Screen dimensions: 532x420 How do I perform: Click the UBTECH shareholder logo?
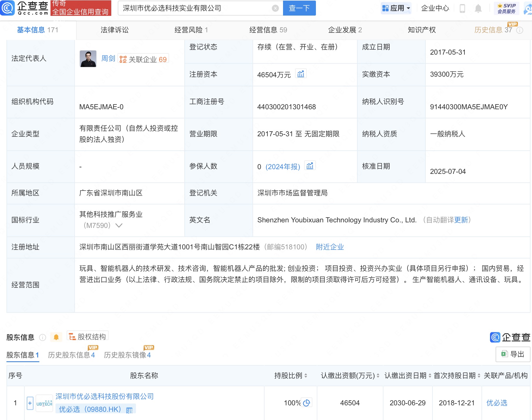[44, 404]
